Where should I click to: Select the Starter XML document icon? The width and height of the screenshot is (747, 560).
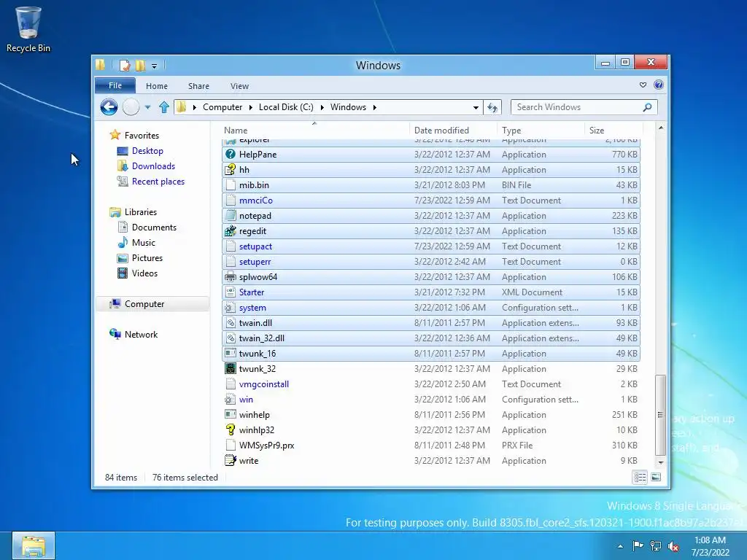click(x=231, y=292)
